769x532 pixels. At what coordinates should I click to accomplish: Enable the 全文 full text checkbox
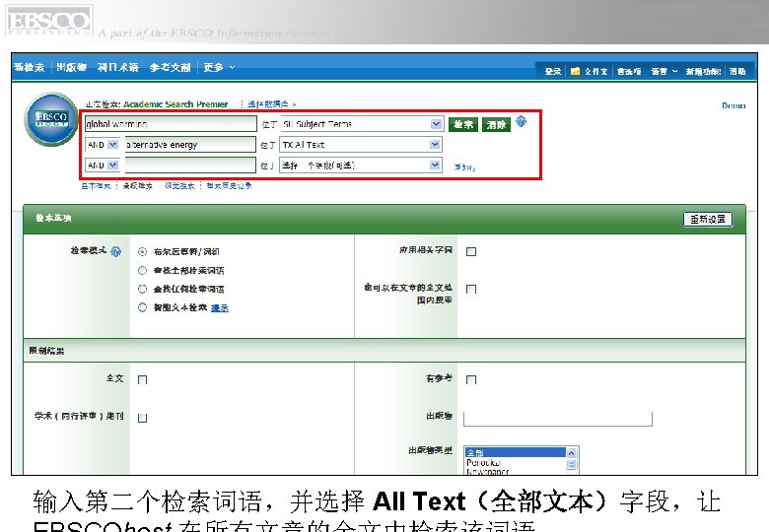click(142, 379)
